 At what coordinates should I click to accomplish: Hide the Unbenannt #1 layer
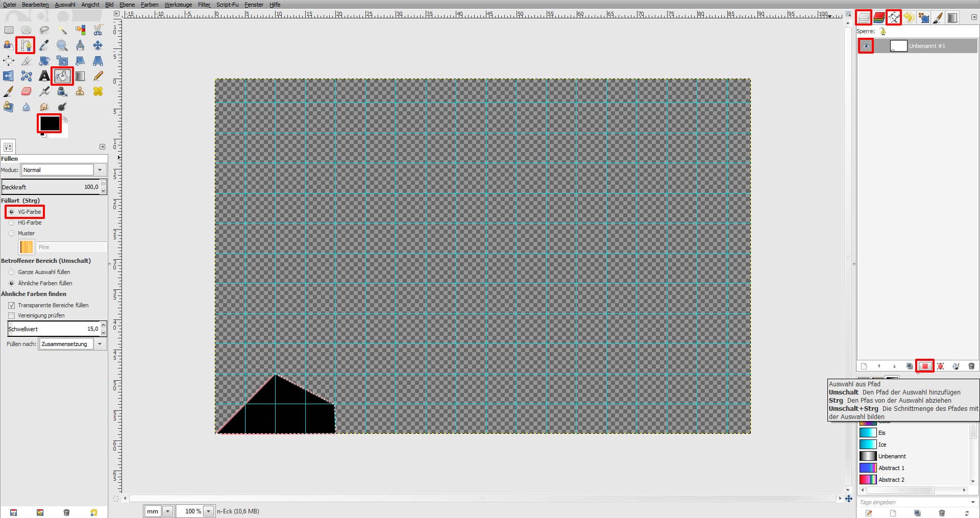click(x=866, y=46)
